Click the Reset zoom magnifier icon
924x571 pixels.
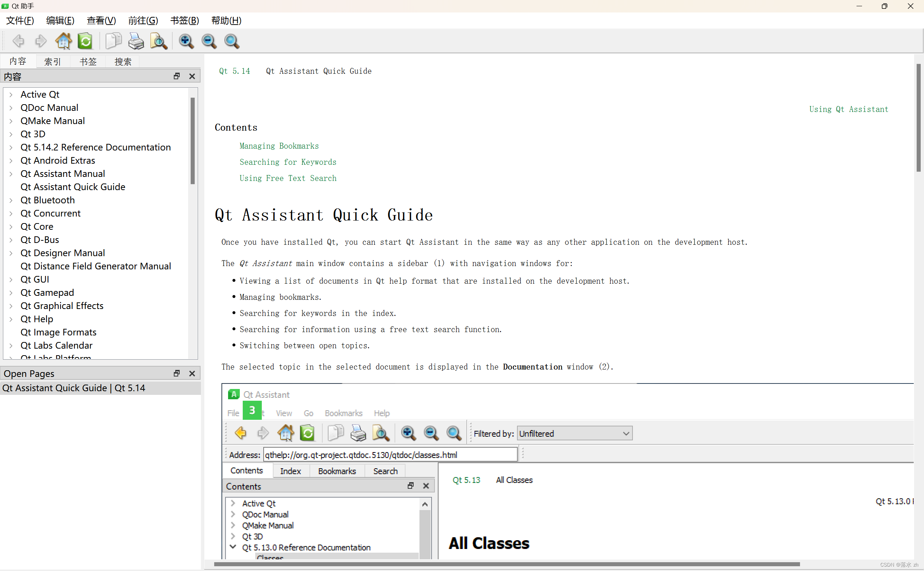point(232,41)
